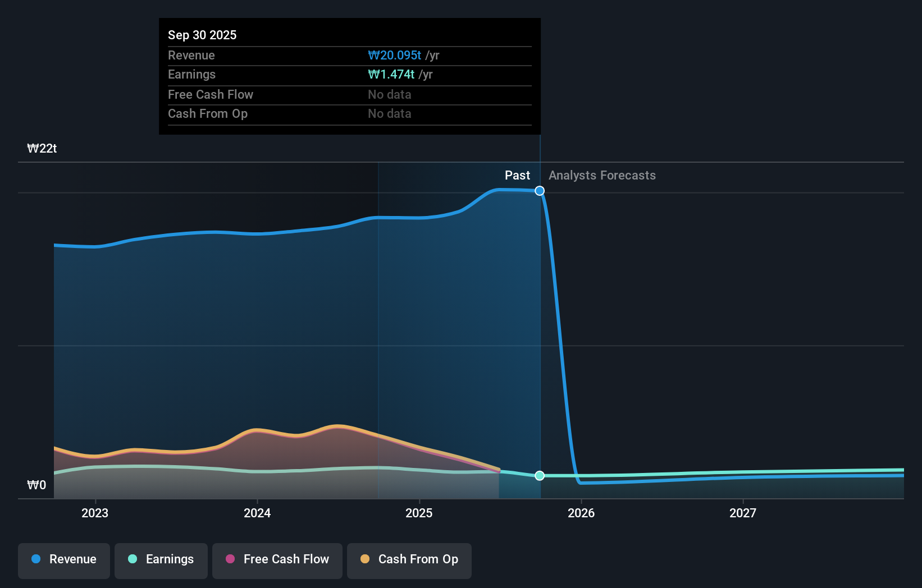Click the Revenue row label in tooltip
Image resolution: width=922 pixels, height=588 pixels.
coord(191,56)
